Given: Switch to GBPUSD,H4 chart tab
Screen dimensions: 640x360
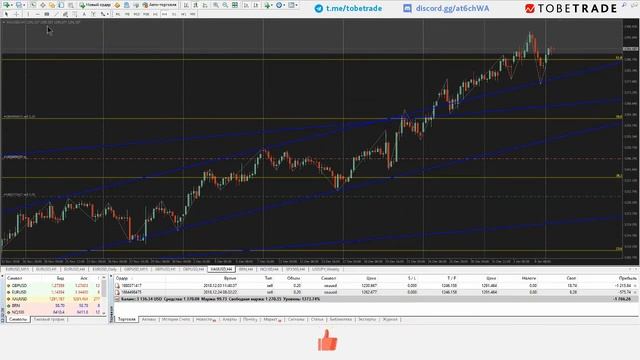Looking at the screenshot, I should (193, 269).
